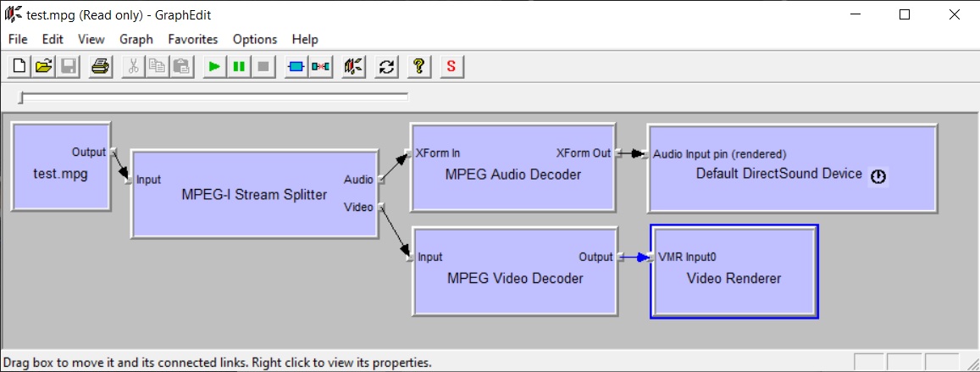Image resolution: width=980 pixels, height=372 pixels.
Task: Click the Audio Input pin (rendered)
Action: [646, 154]
